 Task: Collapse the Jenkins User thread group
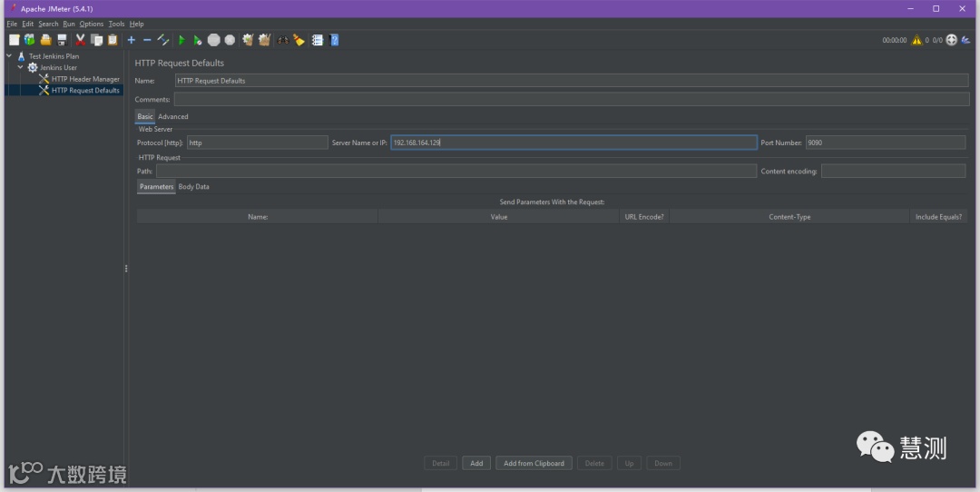pyautogui.click(x=21, y=67)
